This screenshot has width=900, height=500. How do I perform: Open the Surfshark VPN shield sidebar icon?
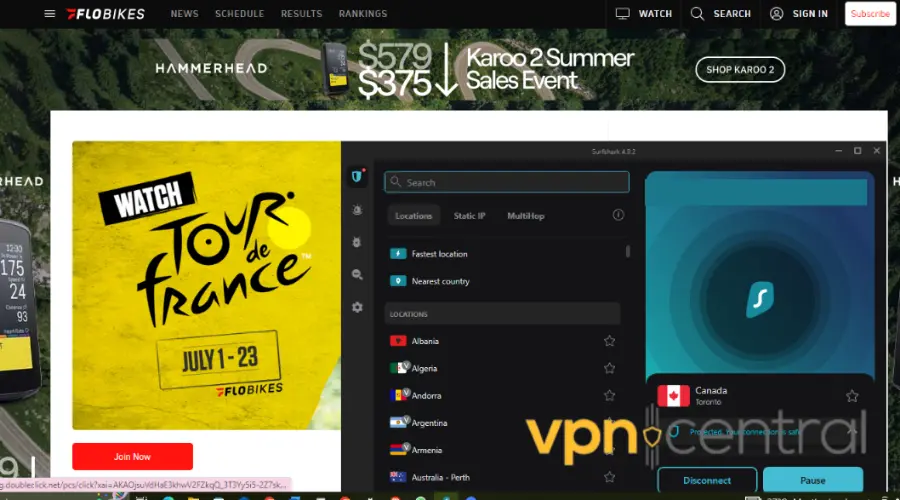pyautogui.click(x=357, y=177)
